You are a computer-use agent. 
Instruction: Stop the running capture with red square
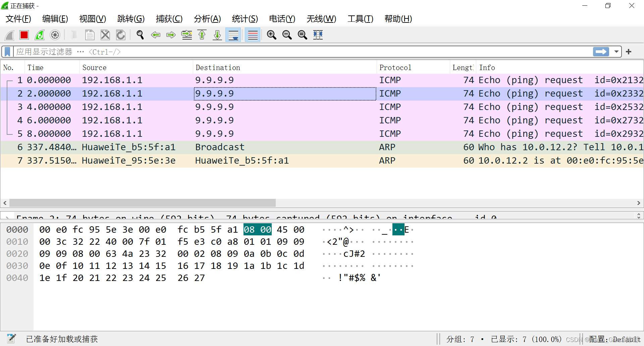(24, 35)
